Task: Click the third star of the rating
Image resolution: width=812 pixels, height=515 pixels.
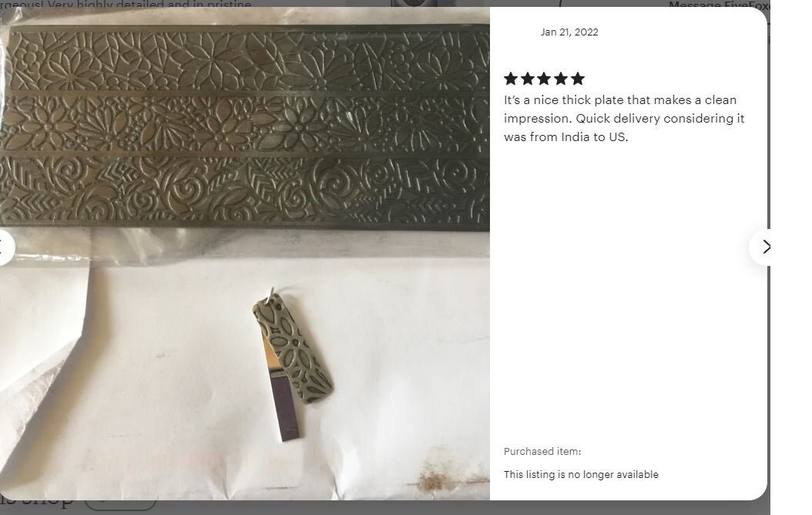Action: click(544, 79)
